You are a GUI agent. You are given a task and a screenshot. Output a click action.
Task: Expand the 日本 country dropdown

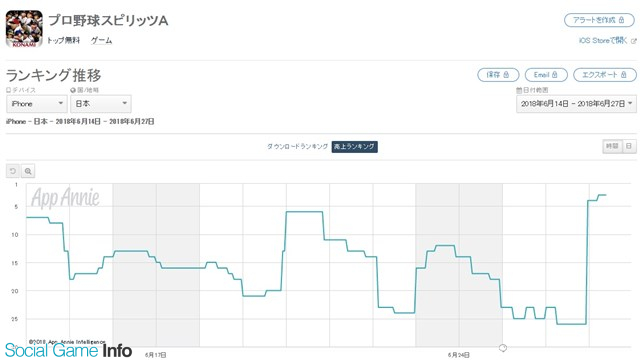pos(101,104)
